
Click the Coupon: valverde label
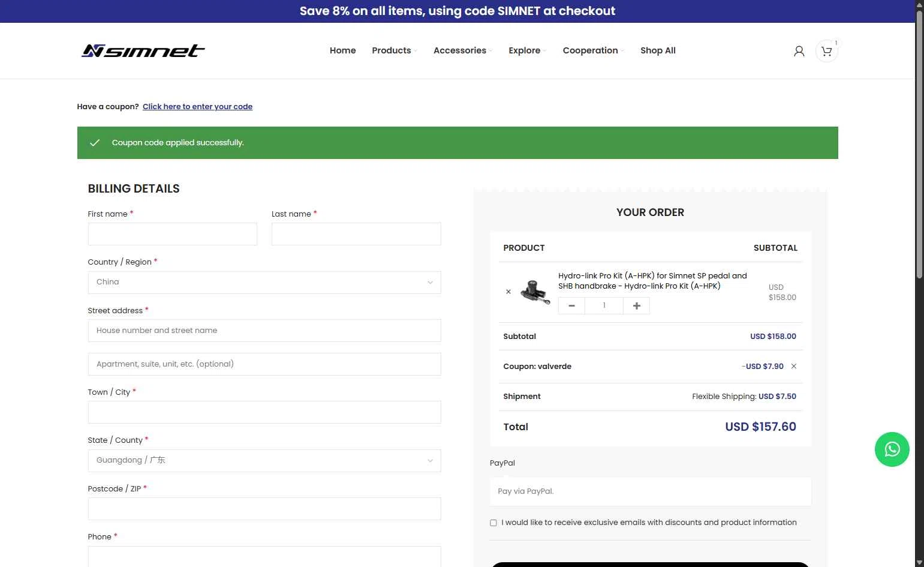coord(537,367)
